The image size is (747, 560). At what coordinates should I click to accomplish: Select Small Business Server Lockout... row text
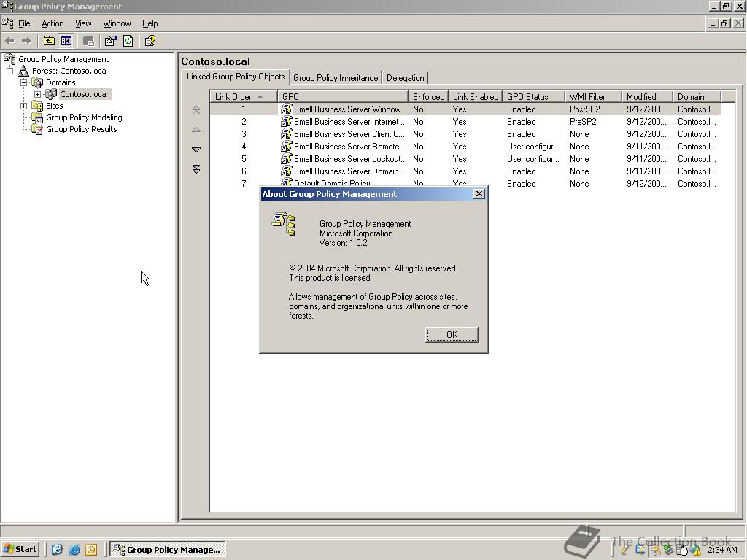(350, 158)
